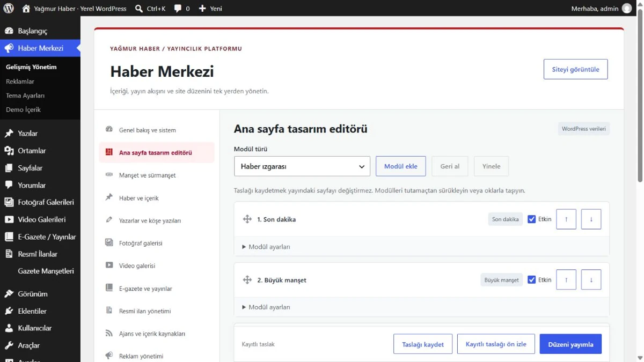The height and width of the screenshot is (362, 644).
Task: Click the admin avatar icon
Action: point(627,8)
